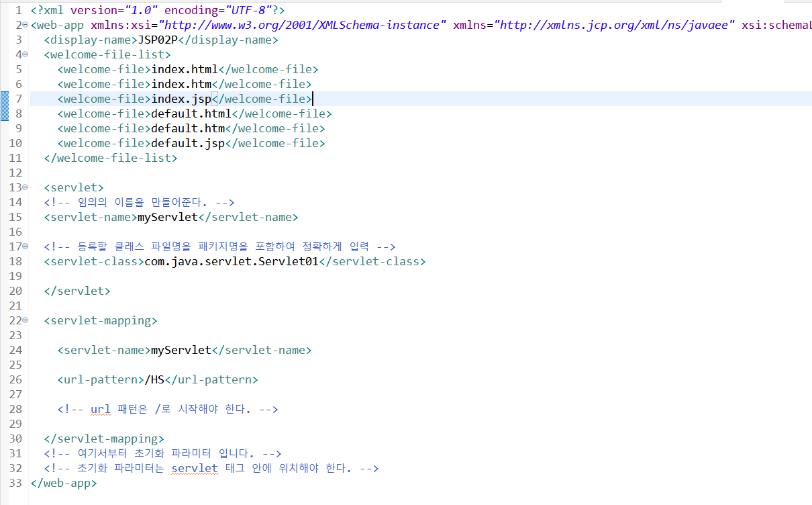Viewport: 812px width, 505px height.
Task: Click the encoding "UTF-8" value
Action: tap(248, 10)
